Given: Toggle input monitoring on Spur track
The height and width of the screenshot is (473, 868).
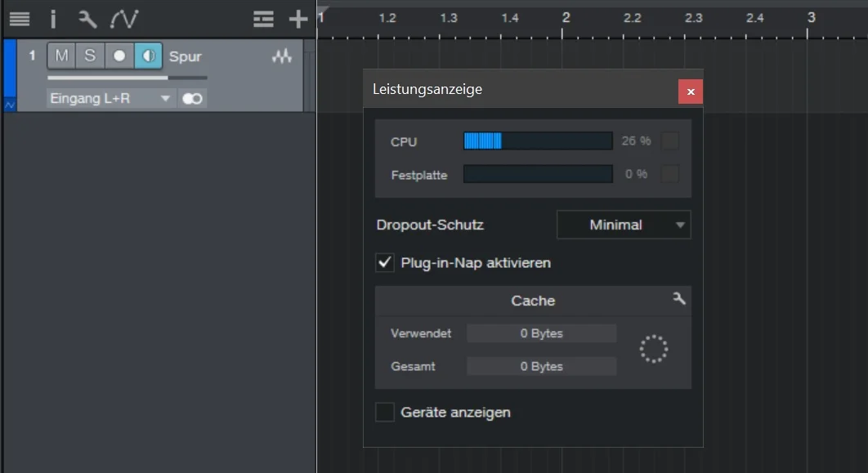Looking at the screenshot, I should point(149,56).
